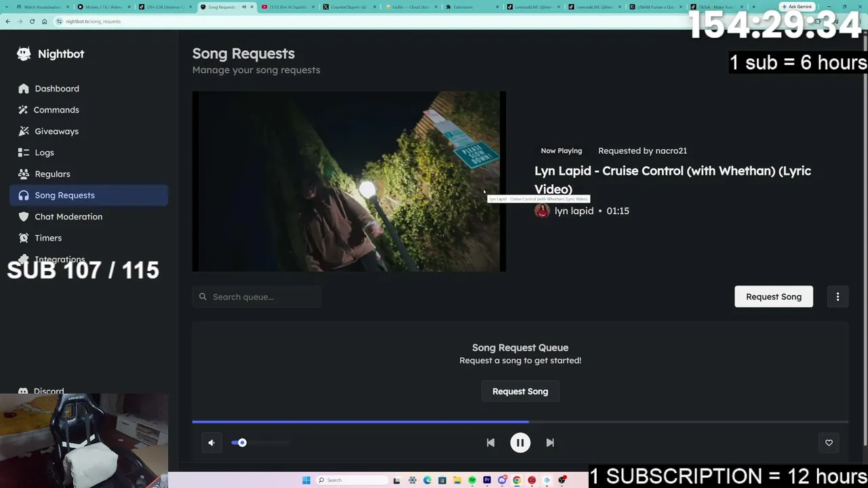The image size is (868, 488).
Task: Open File Explorer from the taskbar
Action: pos(457,481)
